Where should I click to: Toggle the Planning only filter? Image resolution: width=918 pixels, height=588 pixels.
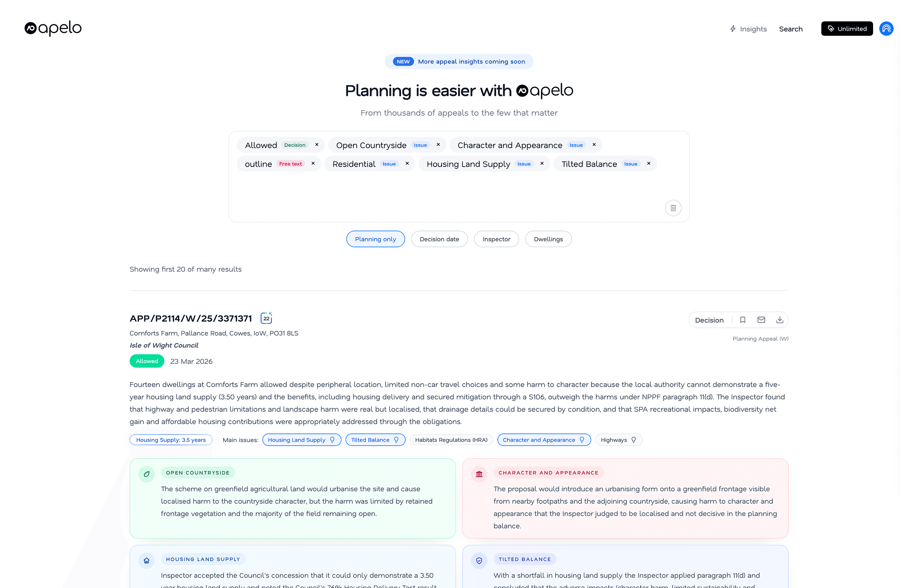click(375, 239)
